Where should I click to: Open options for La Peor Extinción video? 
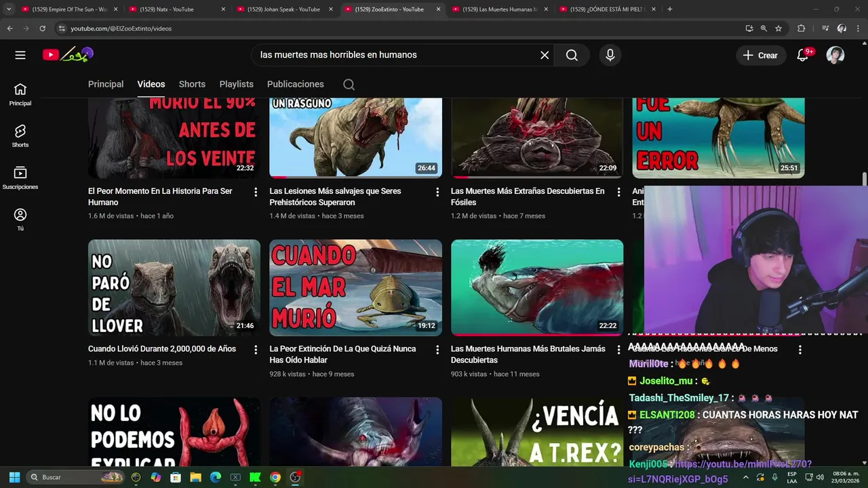click(x=437, y=350)
